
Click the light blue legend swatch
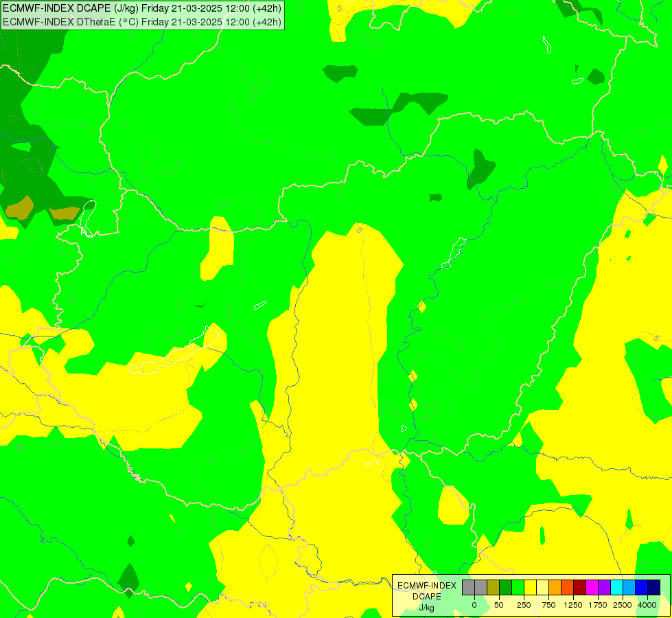[629, 587]
